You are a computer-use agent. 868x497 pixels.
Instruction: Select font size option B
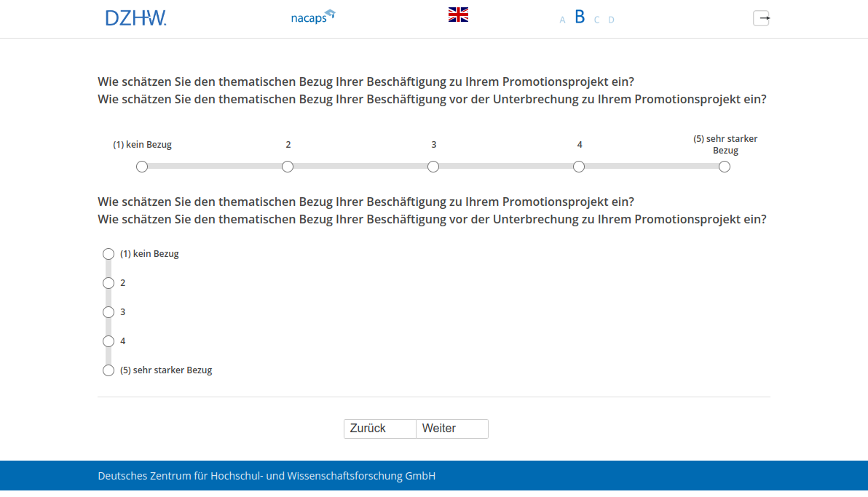[580, 17]
